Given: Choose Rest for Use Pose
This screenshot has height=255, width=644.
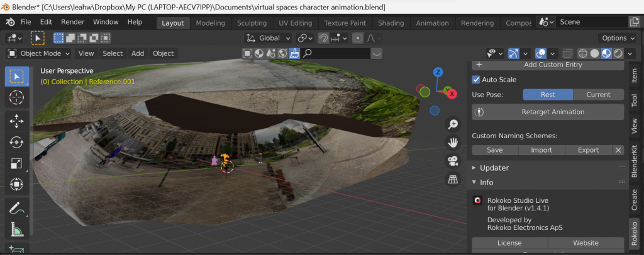Looking at the screenshot, I should pos(548,94).
